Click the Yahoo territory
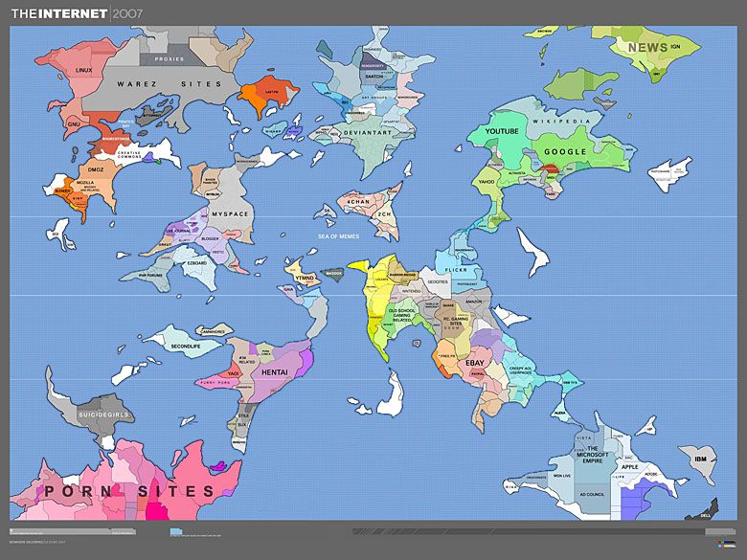The width and height of the screenshot is (747, 560). [487, 181]
